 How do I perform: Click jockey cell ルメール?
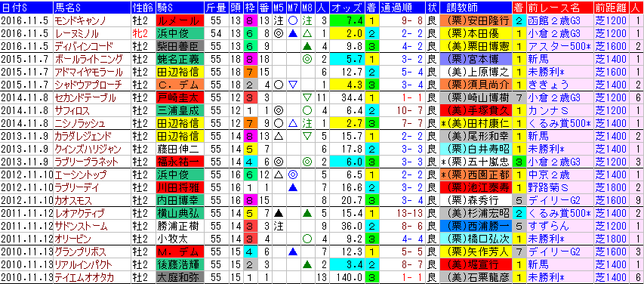tap(180, 20)
